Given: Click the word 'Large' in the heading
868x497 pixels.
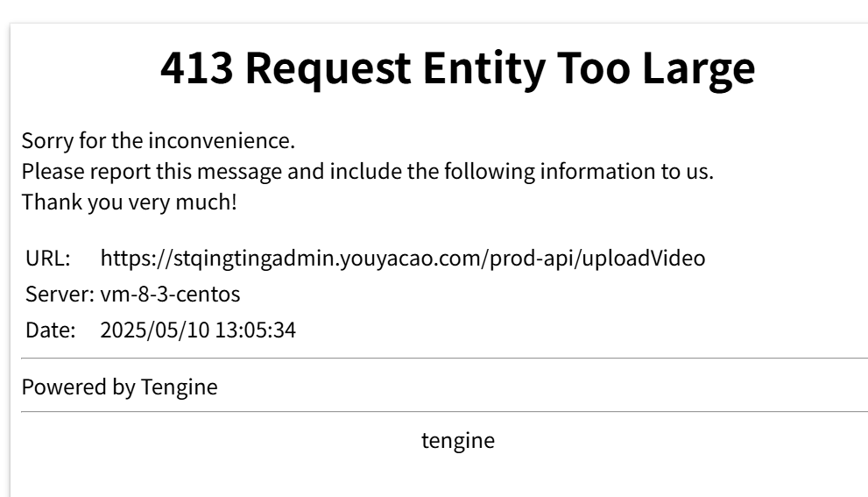Looking at the screenshot, I should click(699, 70).
